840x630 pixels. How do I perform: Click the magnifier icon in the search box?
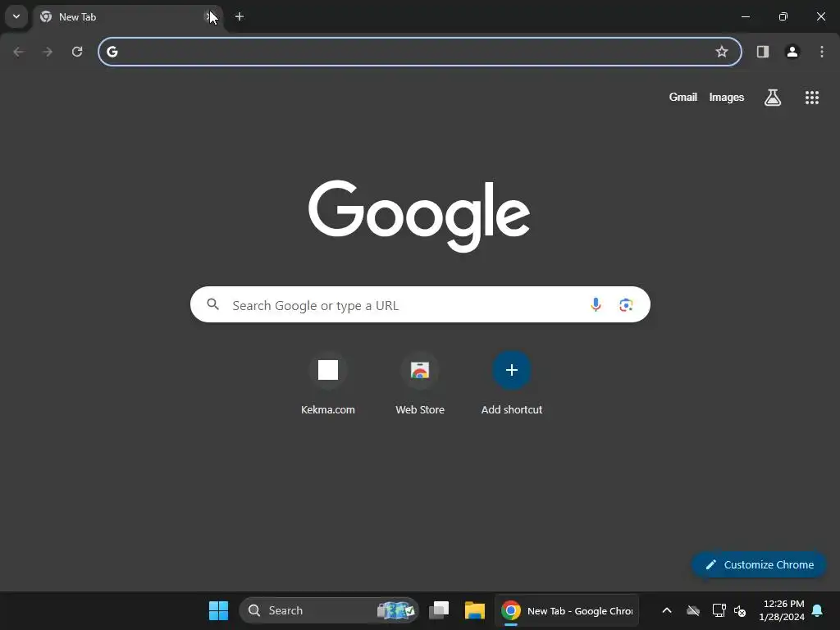pyautogui.click(x=212, y=304)
